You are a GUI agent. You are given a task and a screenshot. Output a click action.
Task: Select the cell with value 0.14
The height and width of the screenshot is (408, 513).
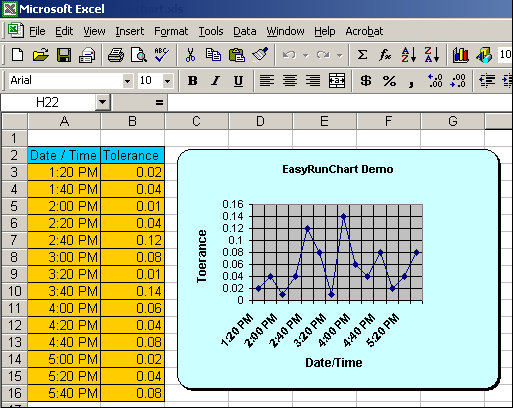click(x=132, y=291)
